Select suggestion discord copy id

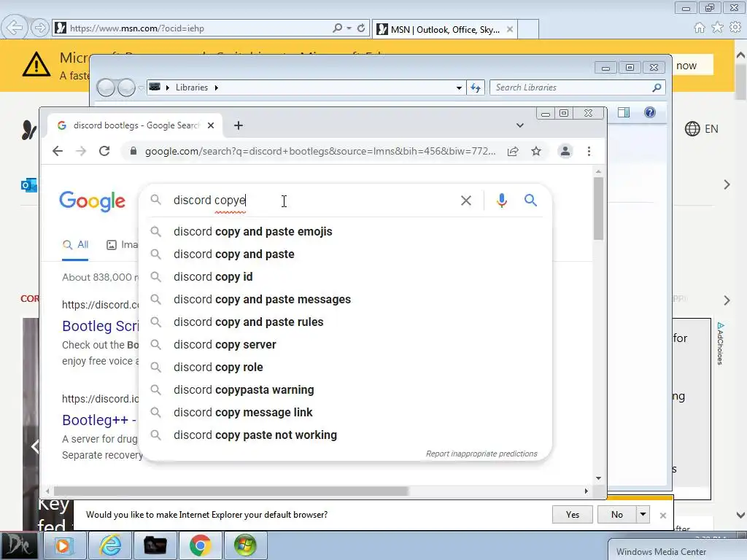pyautogui.click(x=347, y=276)
